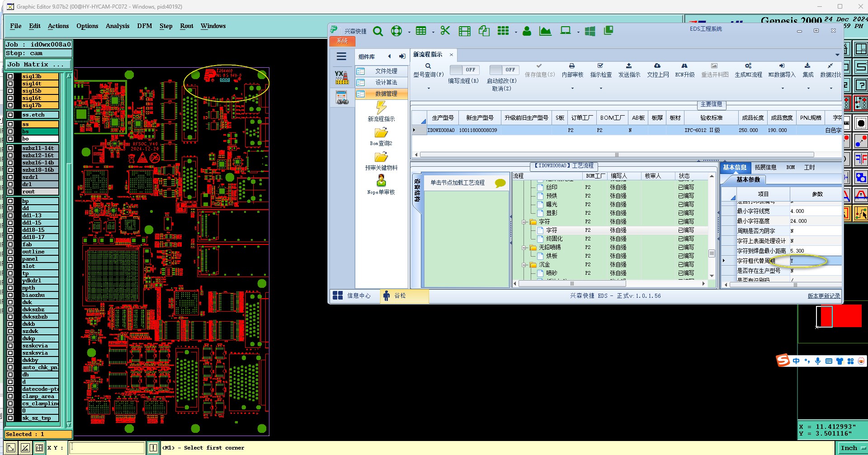Switch to the 拓展信息 tab
868x455 pixels.
coord(765,168)
